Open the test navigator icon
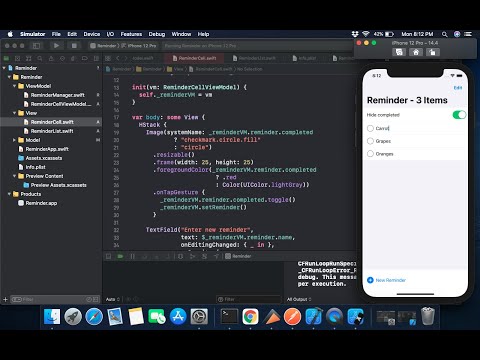Screen dimensions: 480x360 coord(62,58)
